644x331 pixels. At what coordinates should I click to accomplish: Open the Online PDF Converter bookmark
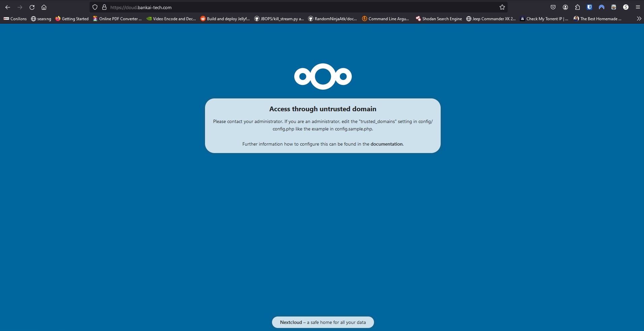coord(117,19)
